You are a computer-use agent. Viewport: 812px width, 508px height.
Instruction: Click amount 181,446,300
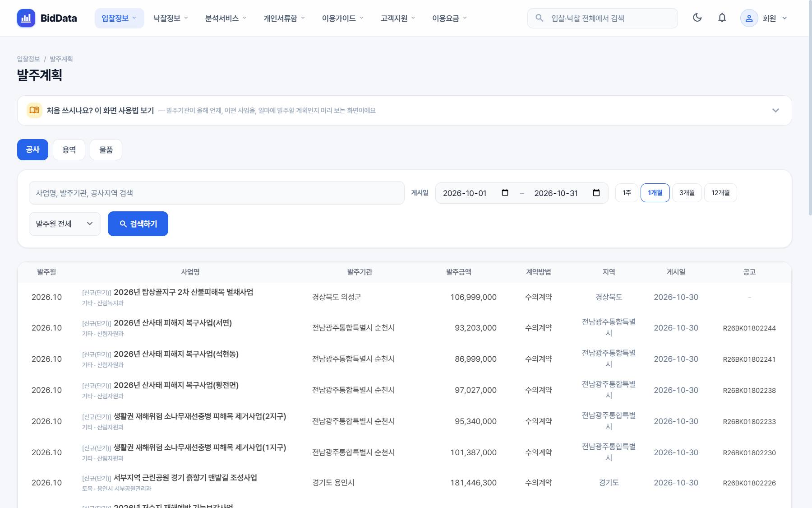point(473,483)
